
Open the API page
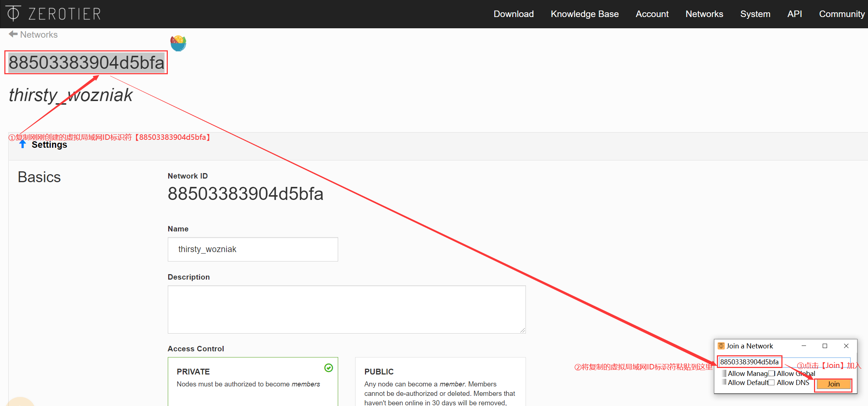pyautogui.click(x=794, y=14)
